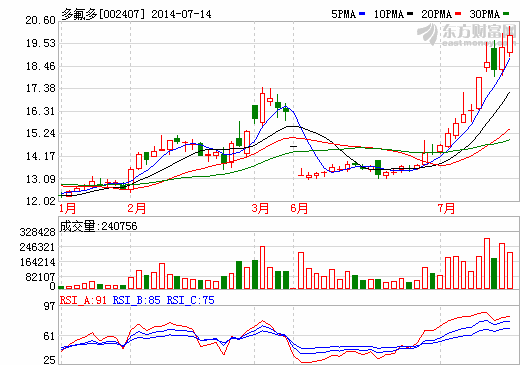Click the RSI_C:75 indicator label

[190, 300]
